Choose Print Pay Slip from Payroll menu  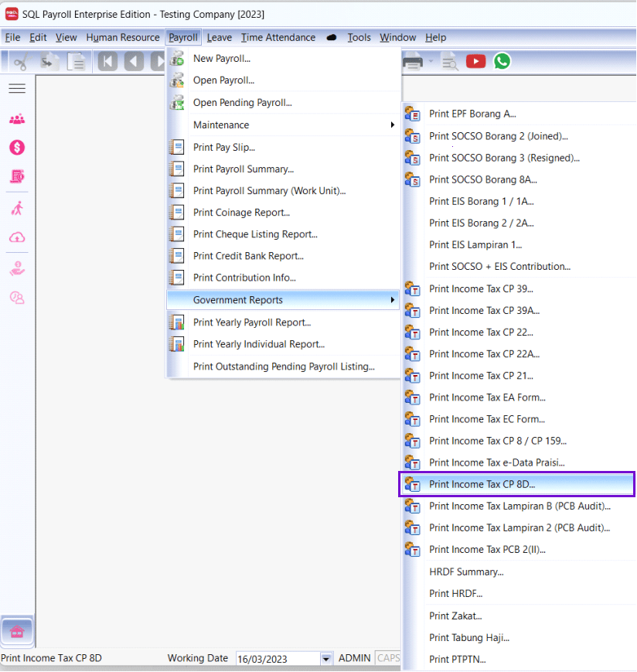[x=224, y=147]
